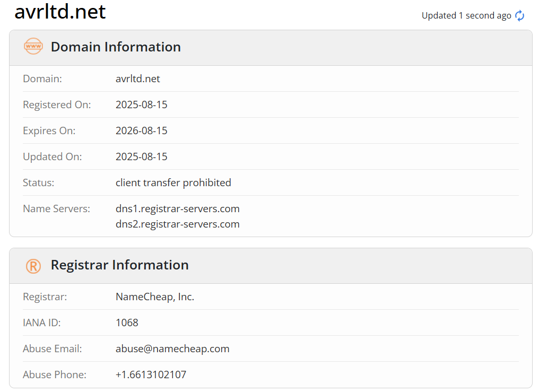Click the Name Servers label
Image resolution: width=539 pixels, height=392 pixels.
click(x=56, y=208)
